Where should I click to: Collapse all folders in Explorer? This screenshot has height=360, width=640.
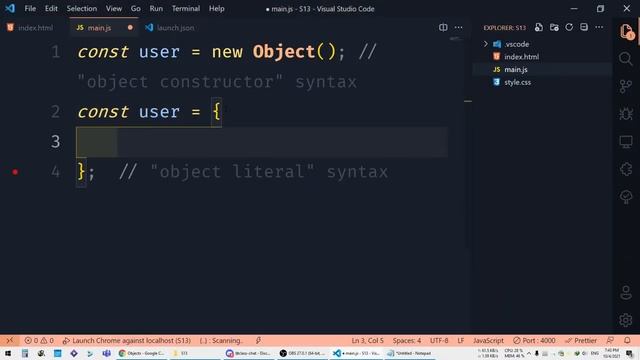click(584, 27)
